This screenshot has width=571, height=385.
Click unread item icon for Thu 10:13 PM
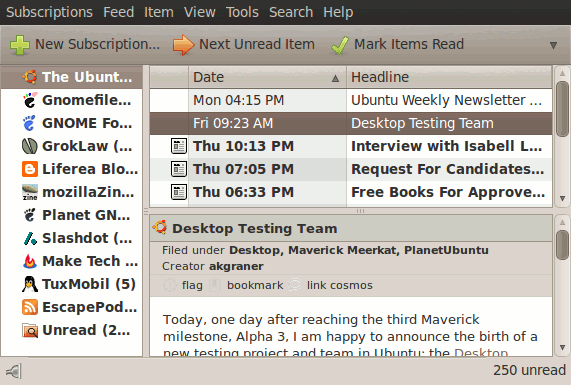click(x=179, y=146)
